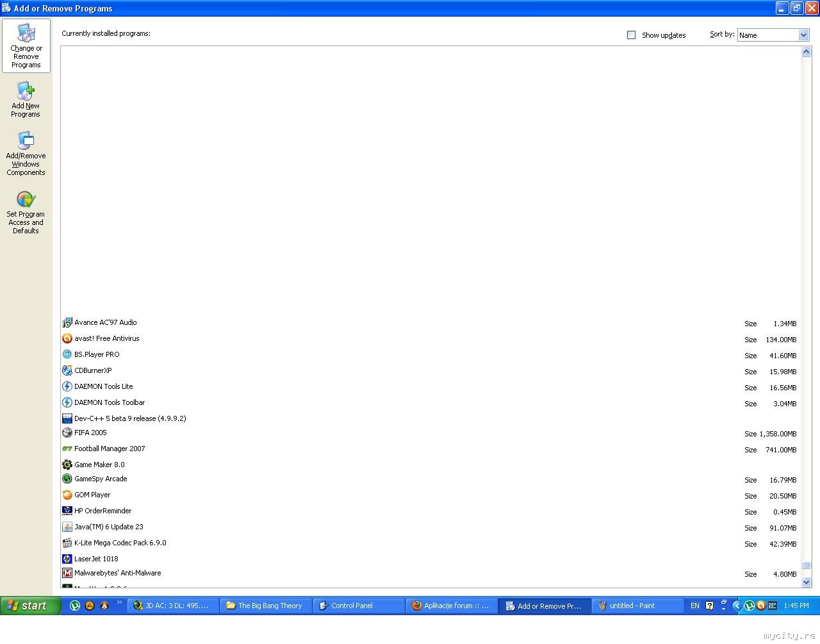Select DAEMON Tools Lite program name
This screenshot has width=820, height=644.
click(x=104, y=386)
